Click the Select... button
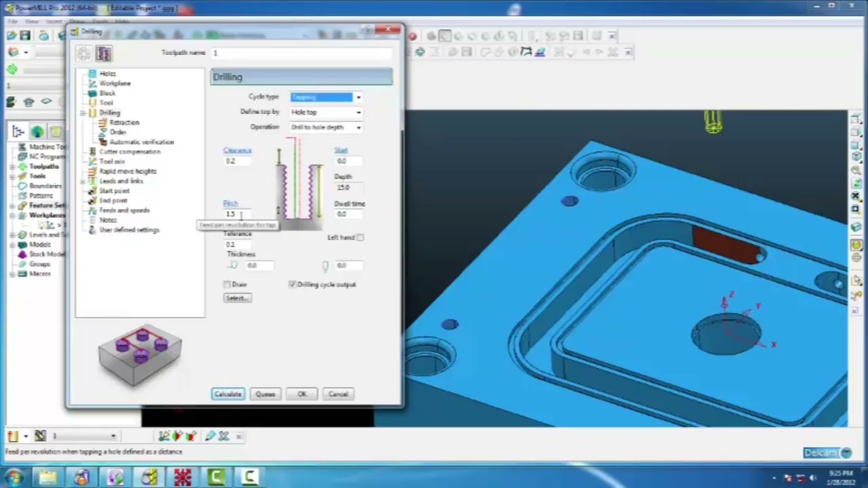The height and width of the screenshot is (488, 868). tap(237, 298)
